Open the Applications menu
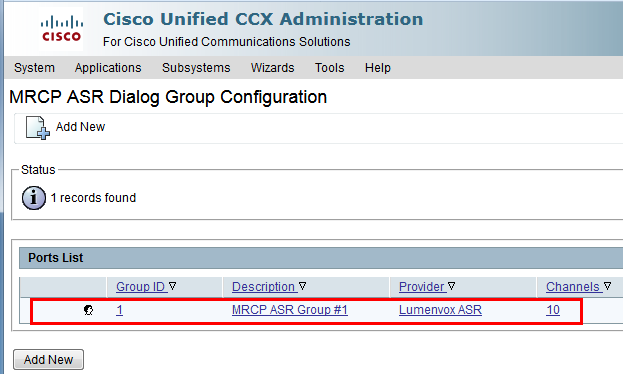This screenshot has height=374, width=623. (x=108, y=68)
